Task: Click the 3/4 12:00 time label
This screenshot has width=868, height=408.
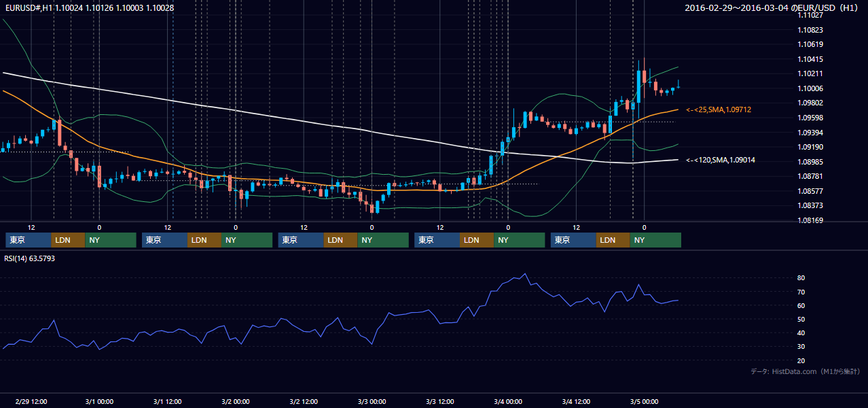Action: click(x=576, y=402)
